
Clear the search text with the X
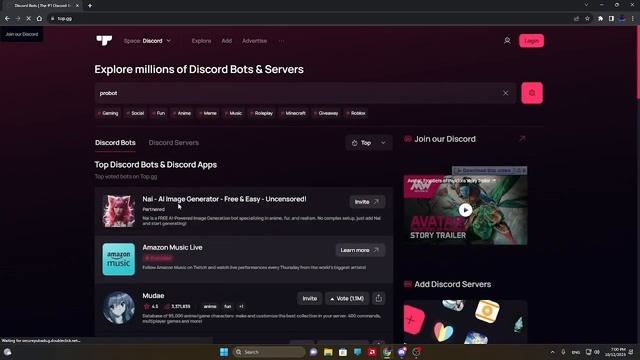pos(505,93)
